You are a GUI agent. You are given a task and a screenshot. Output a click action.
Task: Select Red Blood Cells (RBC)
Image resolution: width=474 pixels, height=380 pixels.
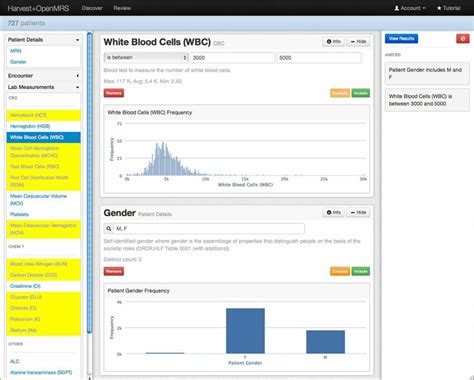[x=43, y=167]
